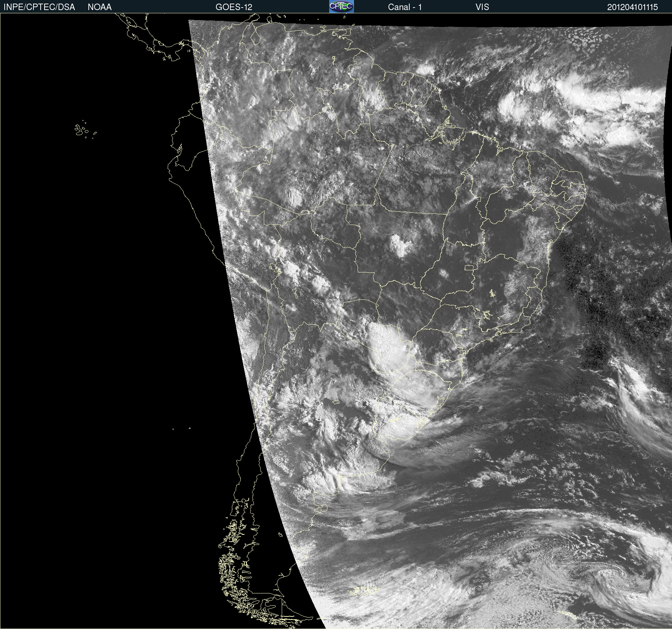The image size is (672, 629).
Task: Click the NOAA label in the header
Action: [100, 7]
